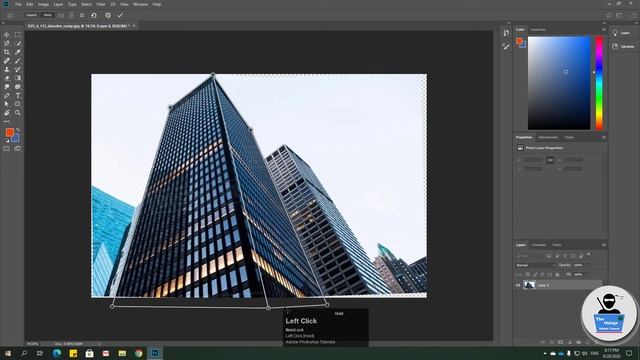Open Google Chrome from the taskbar
Viewport: 640px width, 360px height.
[x=139, y=353]
